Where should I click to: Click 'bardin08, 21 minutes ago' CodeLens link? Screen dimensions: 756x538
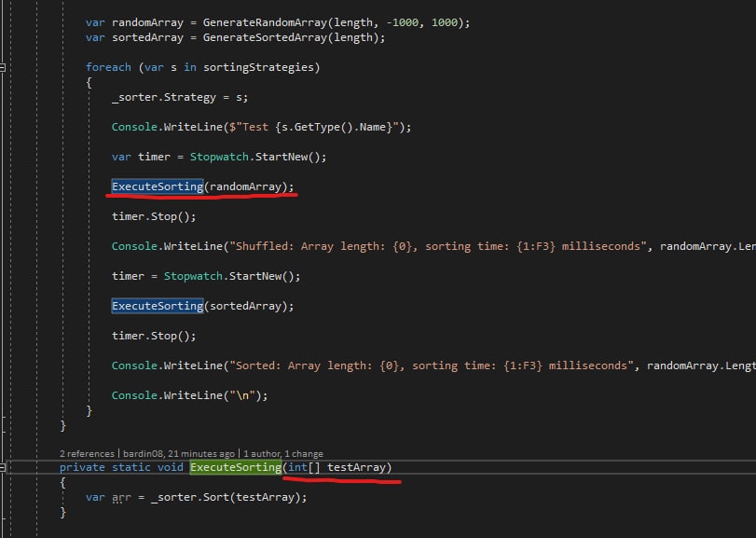pyautogui.click(x=179, y=454)
